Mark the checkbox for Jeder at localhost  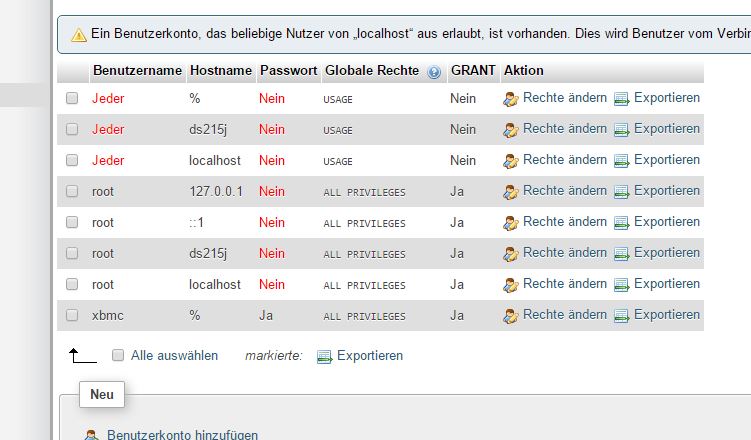(72, 159)
